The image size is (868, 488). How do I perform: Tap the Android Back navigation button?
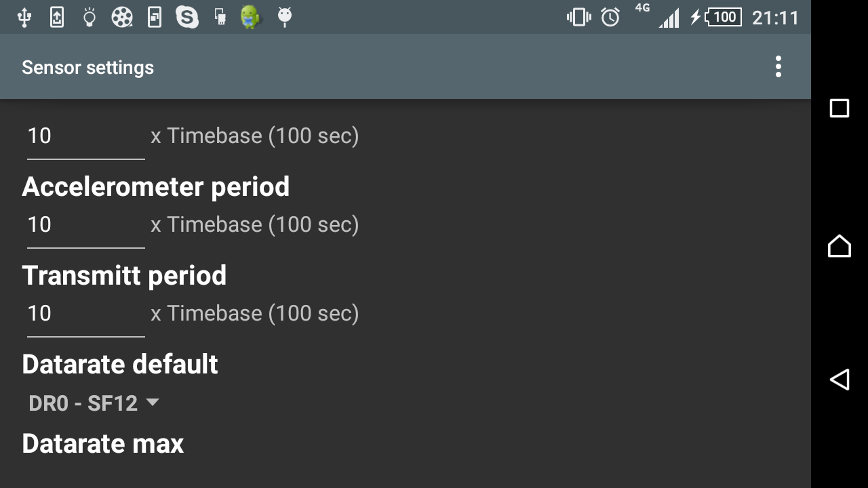click(840, 379)
